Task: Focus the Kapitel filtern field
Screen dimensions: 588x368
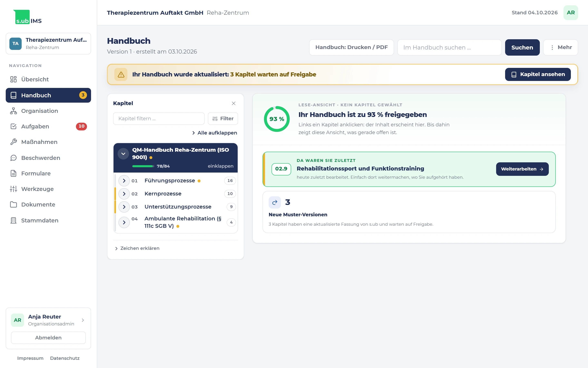Action: (x=159, y=119)
